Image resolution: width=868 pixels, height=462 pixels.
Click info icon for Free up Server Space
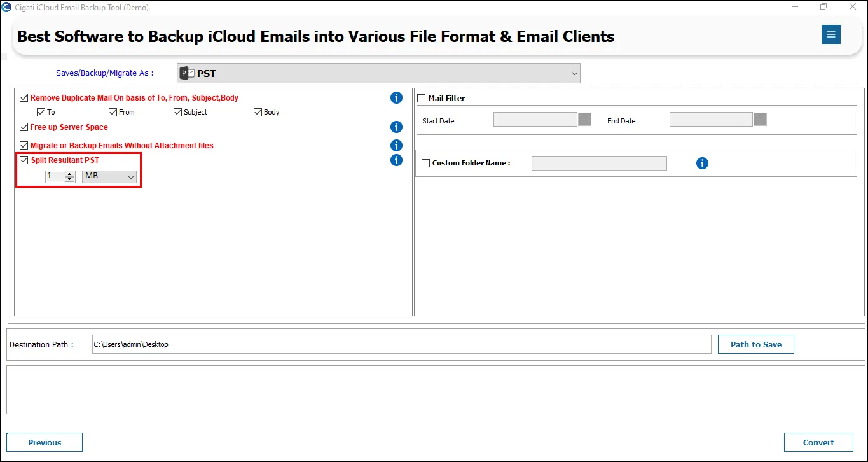396,127
